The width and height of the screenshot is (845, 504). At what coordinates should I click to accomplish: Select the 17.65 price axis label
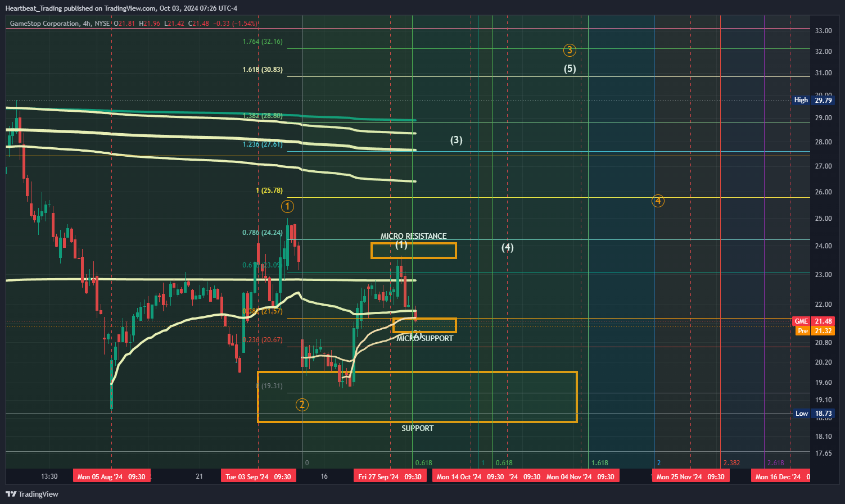824,453
